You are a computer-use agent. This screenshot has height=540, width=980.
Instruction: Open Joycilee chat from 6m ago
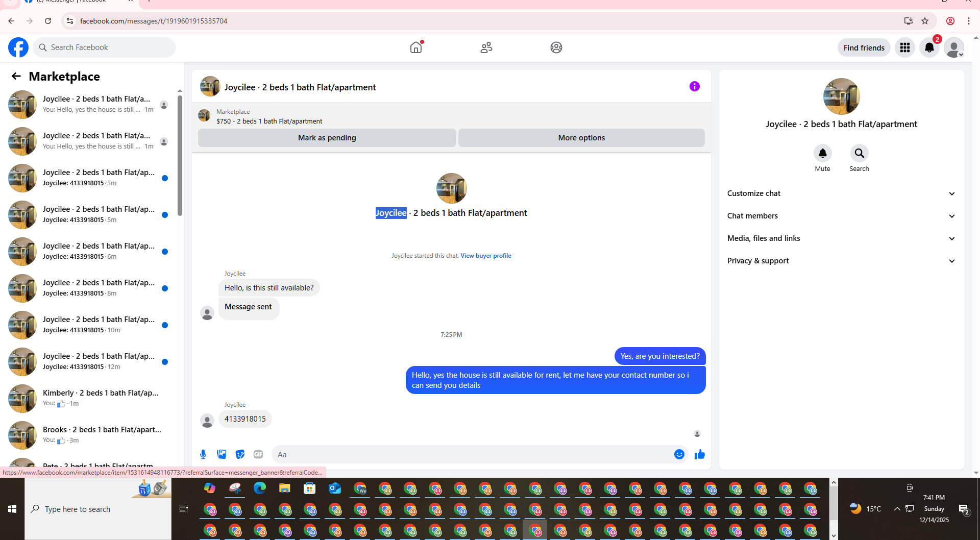(x=89, y=251)
